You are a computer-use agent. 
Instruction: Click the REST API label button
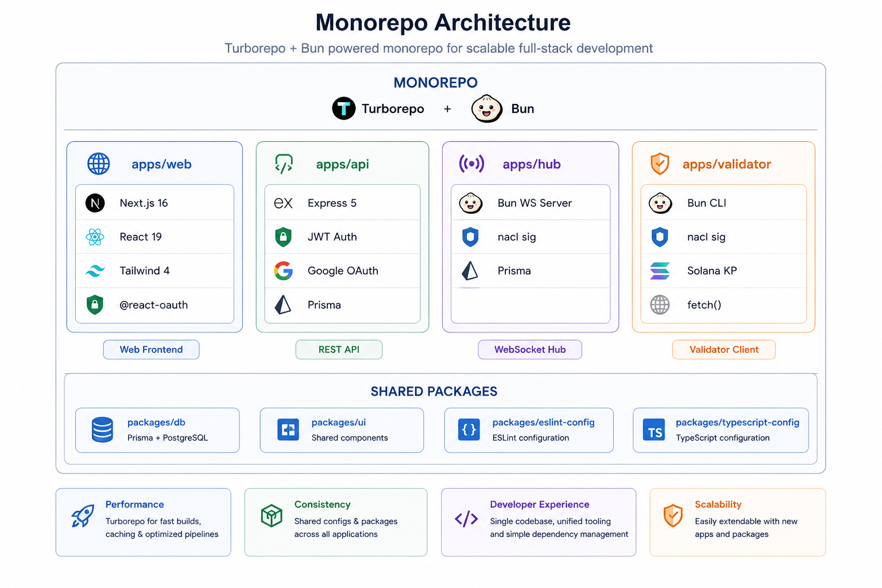pyautogui.click(x=339, y=350)
